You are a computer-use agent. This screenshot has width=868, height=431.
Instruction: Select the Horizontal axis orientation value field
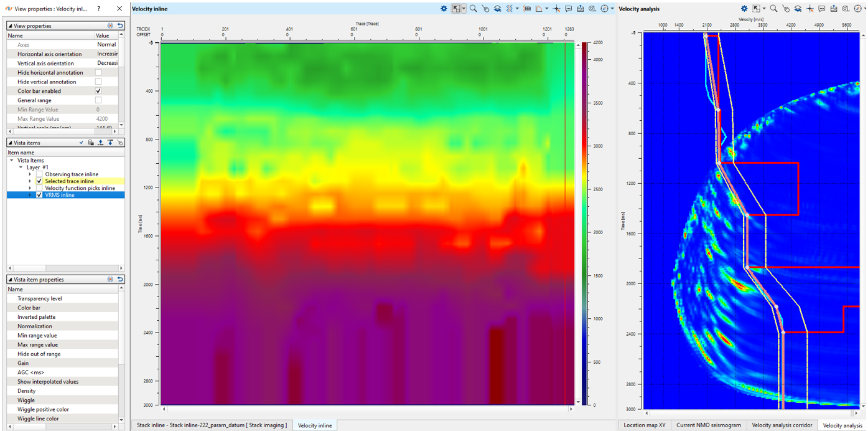107,54
